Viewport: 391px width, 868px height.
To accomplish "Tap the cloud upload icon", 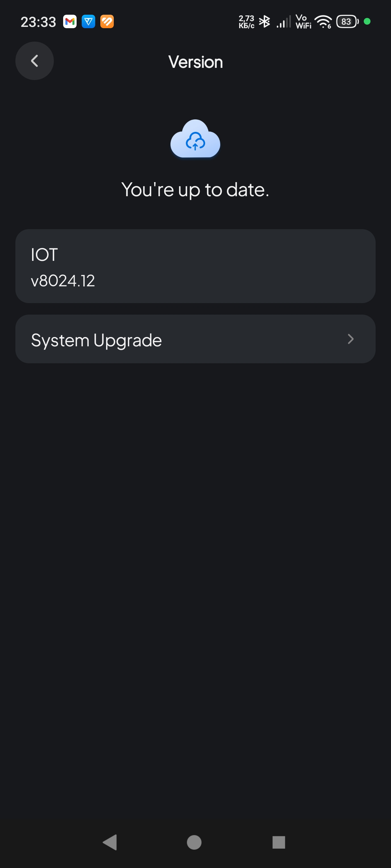I will click(x=195, y=139).
